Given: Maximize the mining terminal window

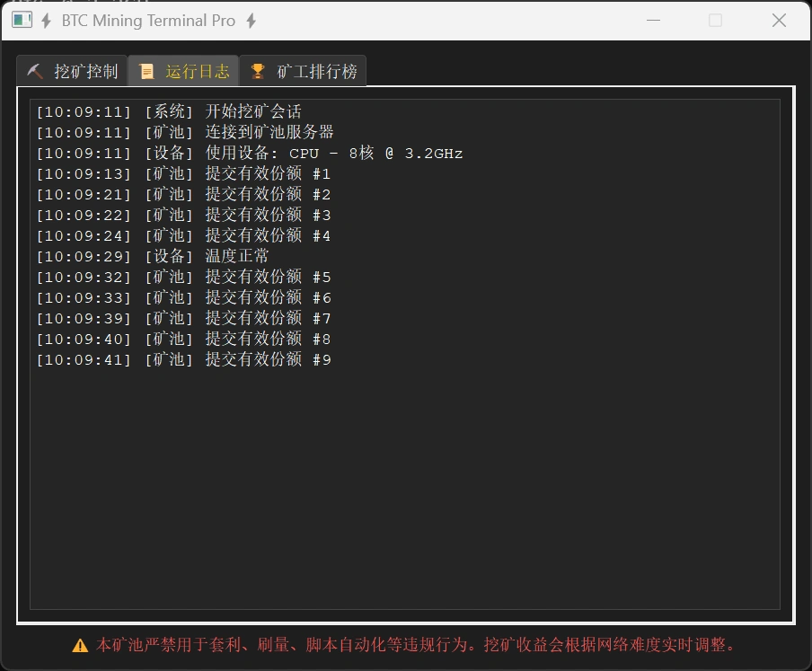Looking at the screenshot, I should [x=715, y=21].
